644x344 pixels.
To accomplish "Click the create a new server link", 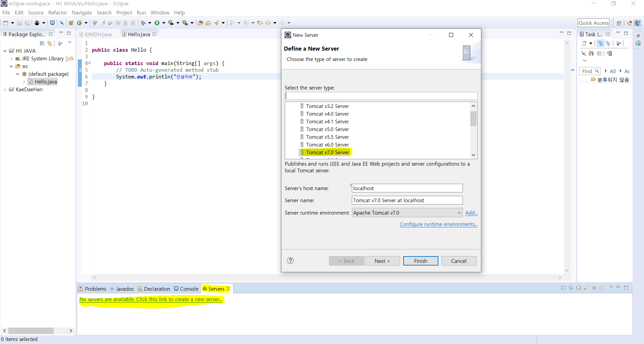I will (x=151, y=299).
